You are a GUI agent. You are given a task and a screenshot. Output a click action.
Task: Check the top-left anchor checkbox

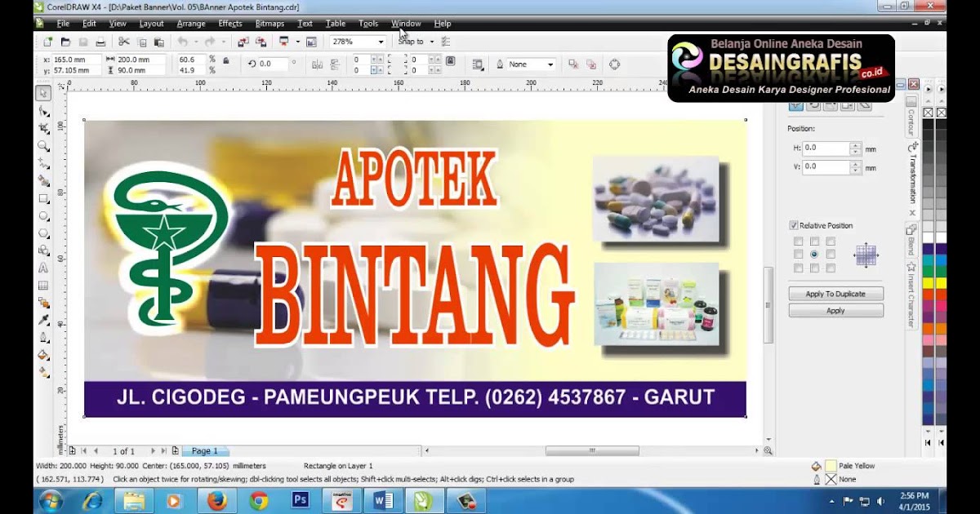(x=798, y=241)
